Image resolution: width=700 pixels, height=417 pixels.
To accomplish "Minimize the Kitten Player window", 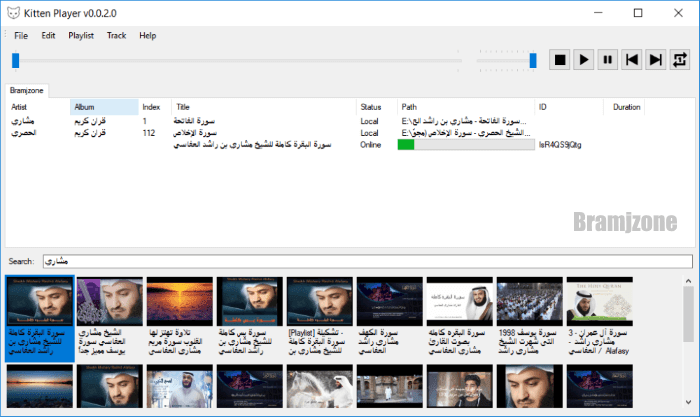I will [598, 13].
